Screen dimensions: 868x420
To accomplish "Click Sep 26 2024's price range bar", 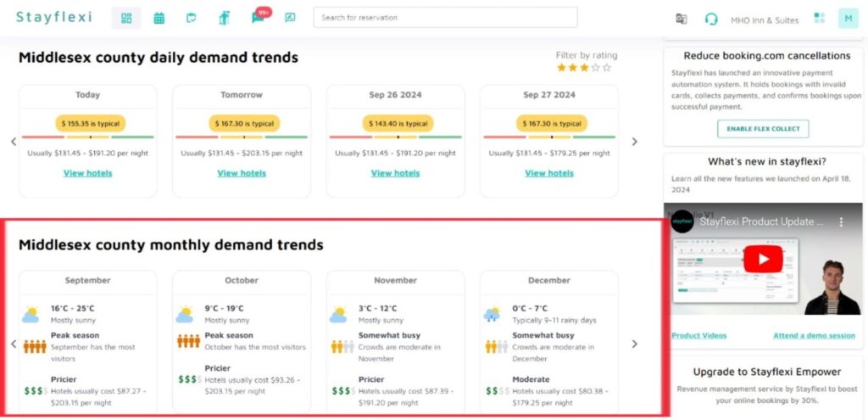I will click(395, 137).
